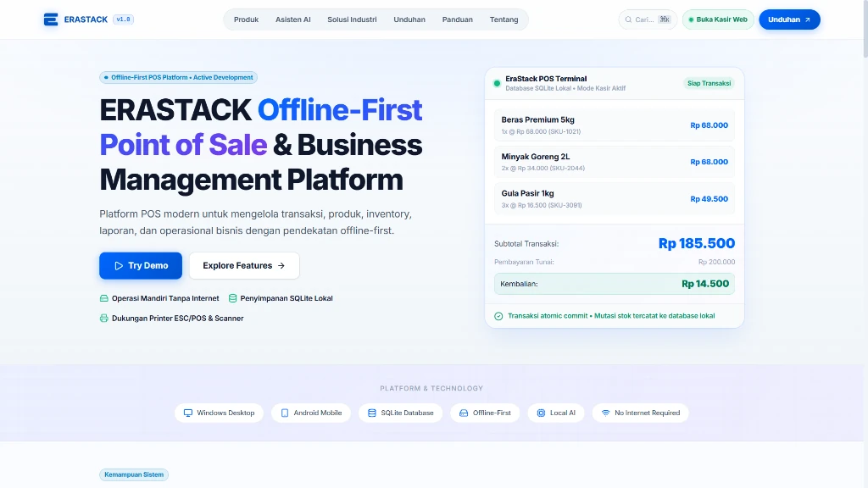Open the Produk menu
868x488 pixels.
246,19
